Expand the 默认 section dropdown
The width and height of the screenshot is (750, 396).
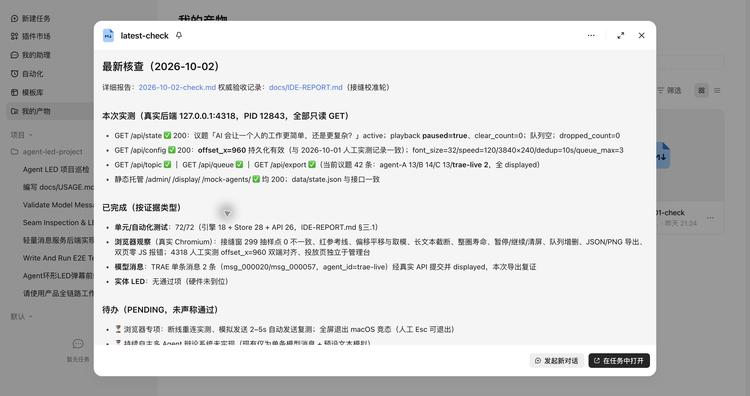tap(22, 316)
